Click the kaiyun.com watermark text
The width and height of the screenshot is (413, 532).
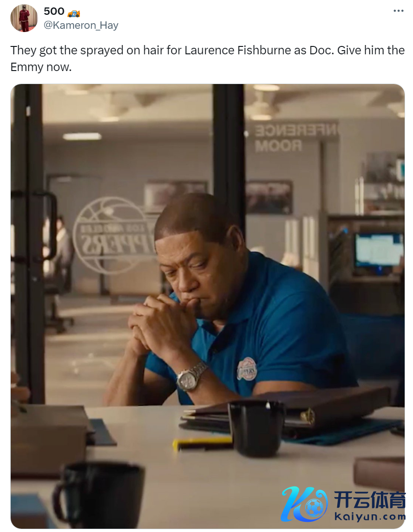tap(370, 517)
